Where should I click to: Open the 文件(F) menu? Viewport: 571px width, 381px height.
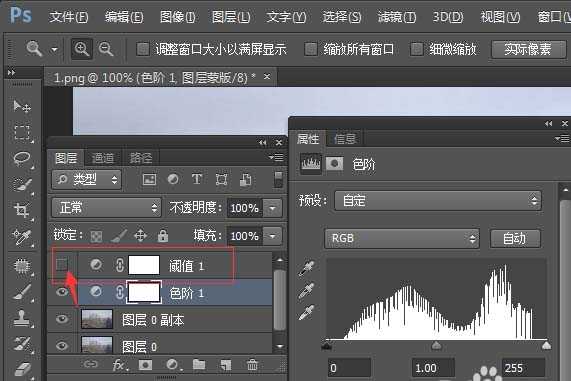(69, 17)
